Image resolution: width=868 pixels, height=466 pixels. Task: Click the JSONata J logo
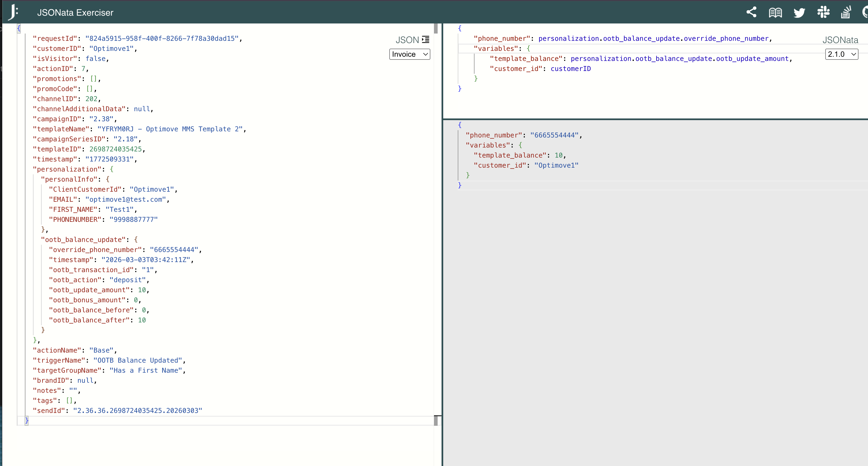point(13,12)
